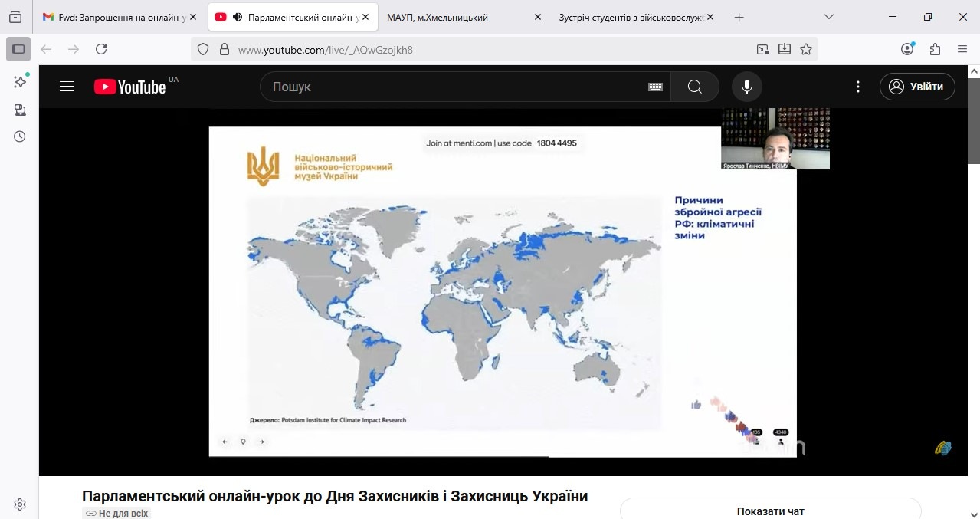Sign in with the 'Увійти' button
Screen dimensions: 980x519
(917, 87)
